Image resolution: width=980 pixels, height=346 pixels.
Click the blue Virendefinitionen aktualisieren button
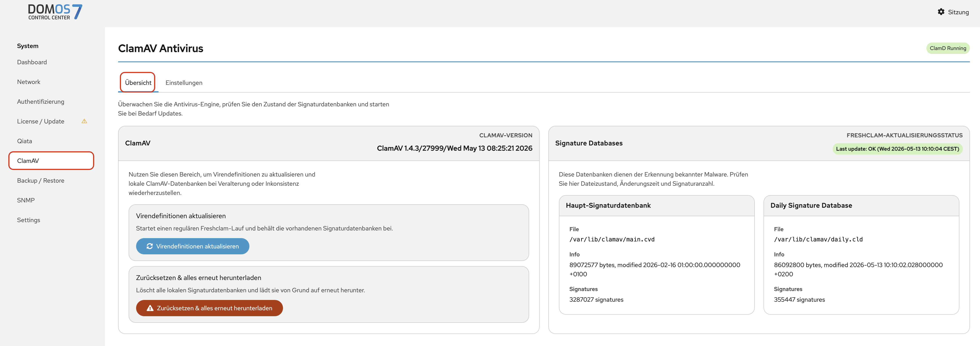(x=193, y=246)
